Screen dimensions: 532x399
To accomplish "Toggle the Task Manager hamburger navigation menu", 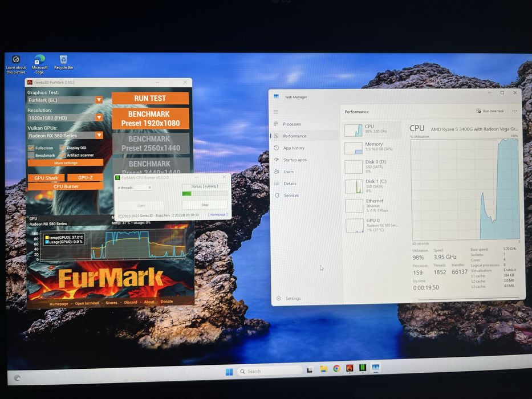I will pyautogui.click(x=276, y=112).
